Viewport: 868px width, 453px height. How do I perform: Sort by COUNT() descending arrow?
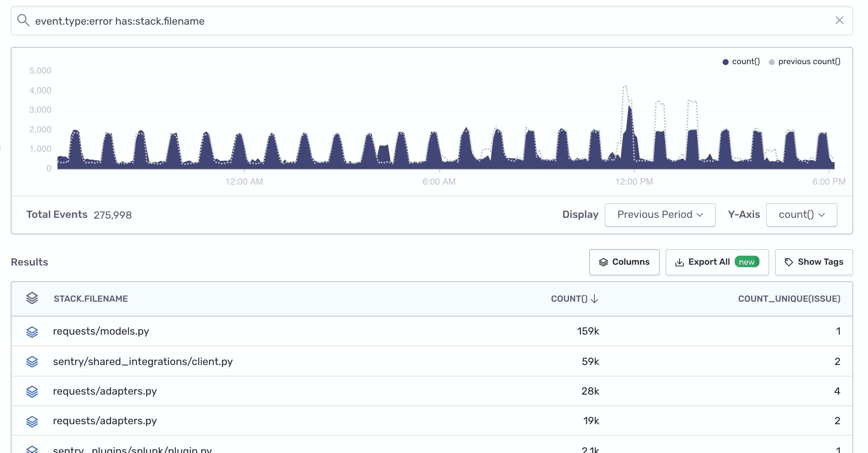tap(594, 299)
